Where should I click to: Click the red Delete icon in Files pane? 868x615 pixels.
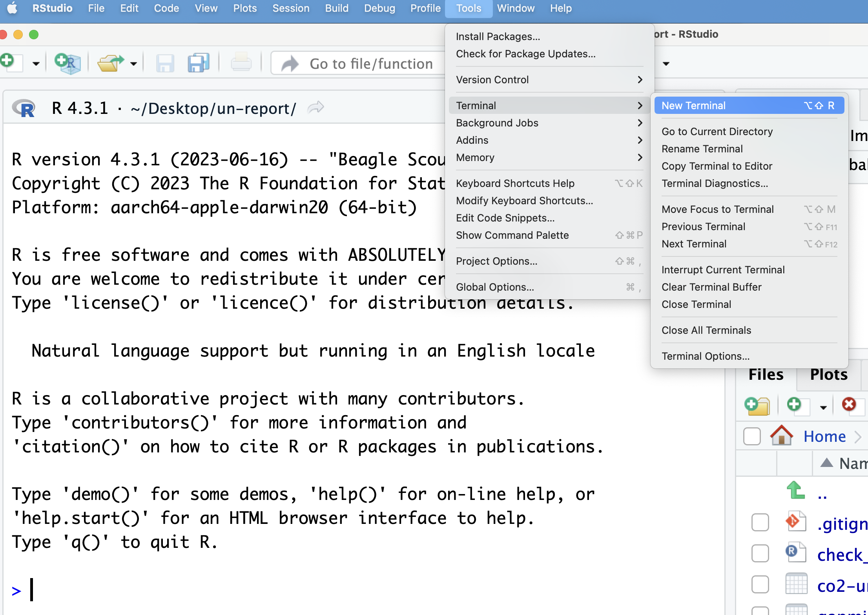click(x=849, y=404)
